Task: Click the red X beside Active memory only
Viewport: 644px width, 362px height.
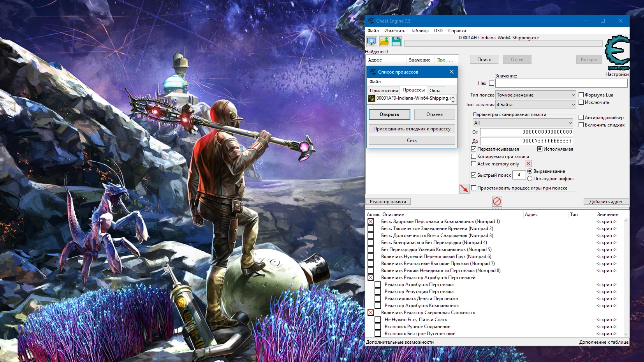Action: tap(528, 164)
